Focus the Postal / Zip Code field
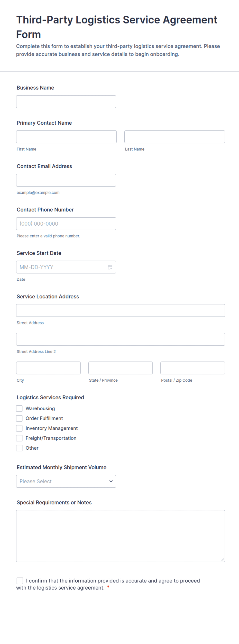The width and height of the screenshot is (239, 644). pyautogui.click(x=193, y=368)
